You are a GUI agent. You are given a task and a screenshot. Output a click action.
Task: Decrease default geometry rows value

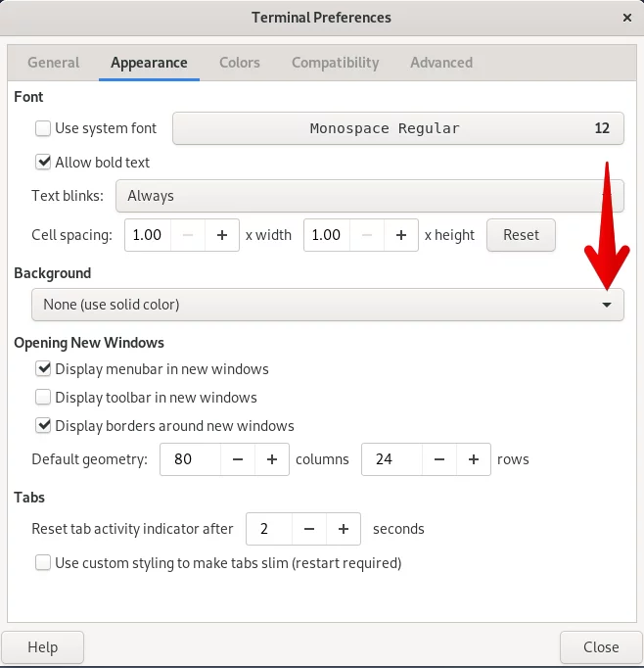coord(439,459)
